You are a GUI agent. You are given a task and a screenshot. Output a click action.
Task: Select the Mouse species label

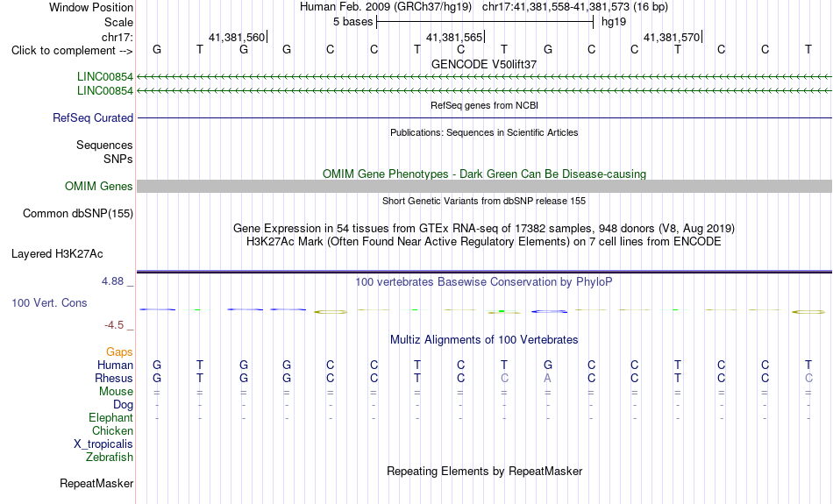(x=116, y=392)
